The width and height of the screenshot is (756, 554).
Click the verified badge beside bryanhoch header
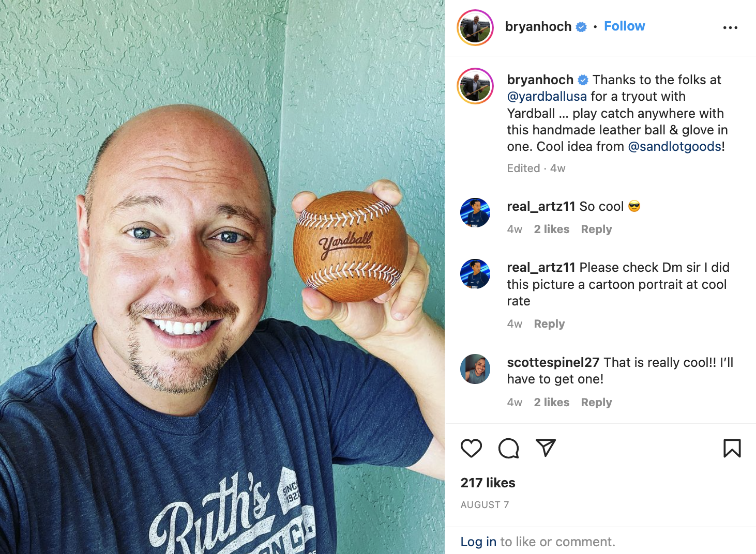tap(581, 27)
